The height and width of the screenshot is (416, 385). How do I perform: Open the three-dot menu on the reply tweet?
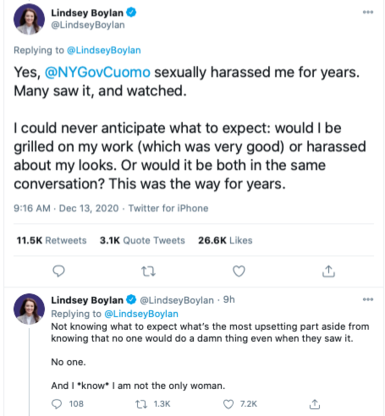(x=368, y=299)
